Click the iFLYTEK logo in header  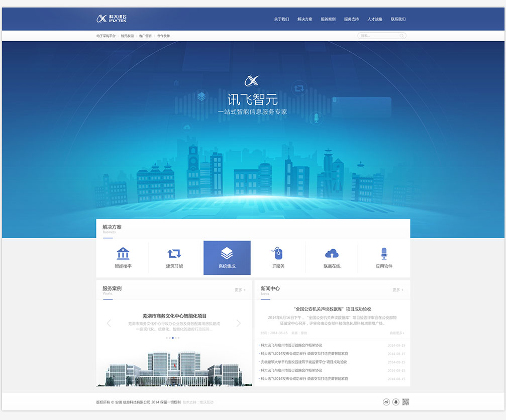click(112, 19)
